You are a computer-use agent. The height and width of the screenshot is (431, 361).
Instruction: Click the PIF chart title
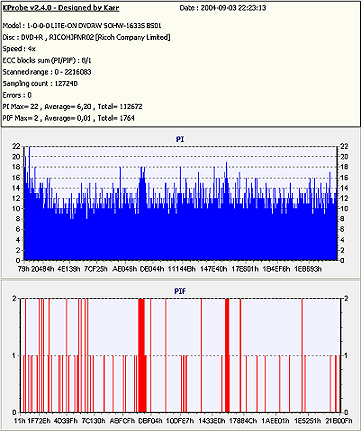(180, 291)
